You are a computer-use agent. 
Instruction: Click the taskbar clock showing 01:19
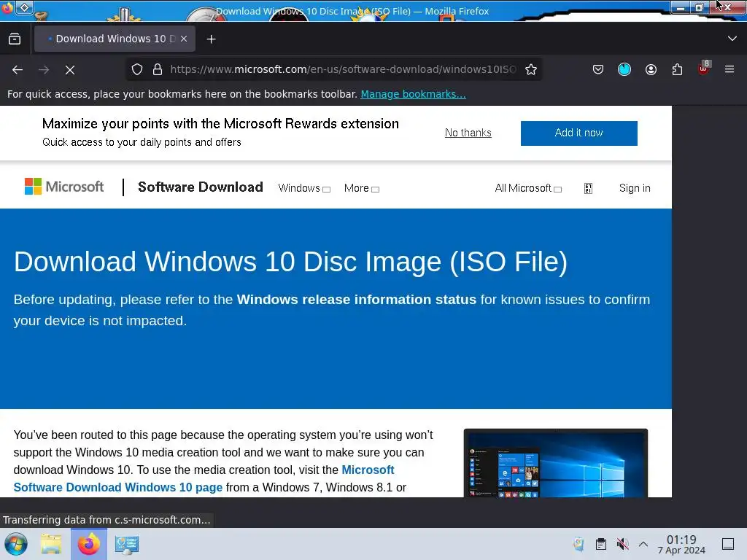click(681, 544)
